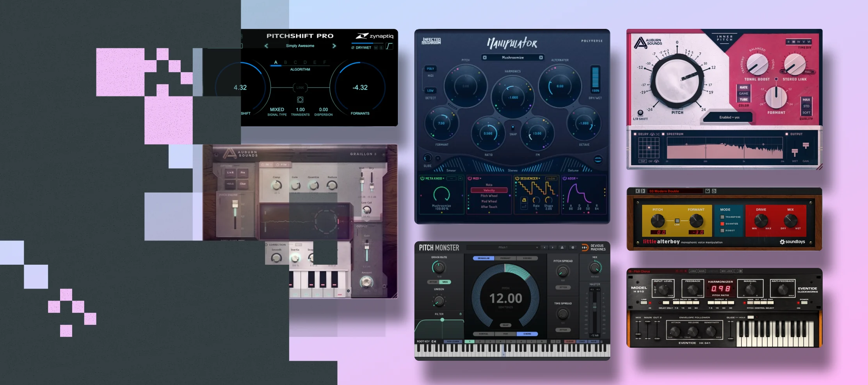The height and width of the screenshot is (385, 868).
Task: Click the ADSR power icon in Manipulator
Action: coord(564,178)
